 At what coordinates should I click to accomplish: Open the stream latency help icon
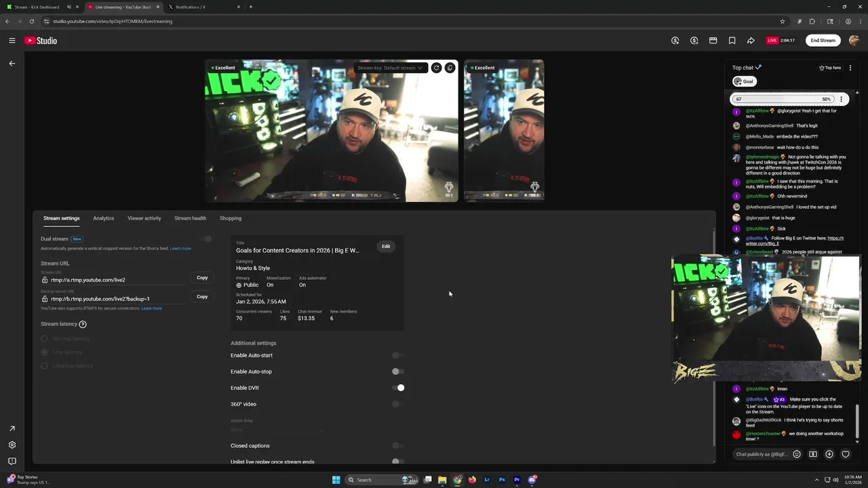(x=83, y=325)
